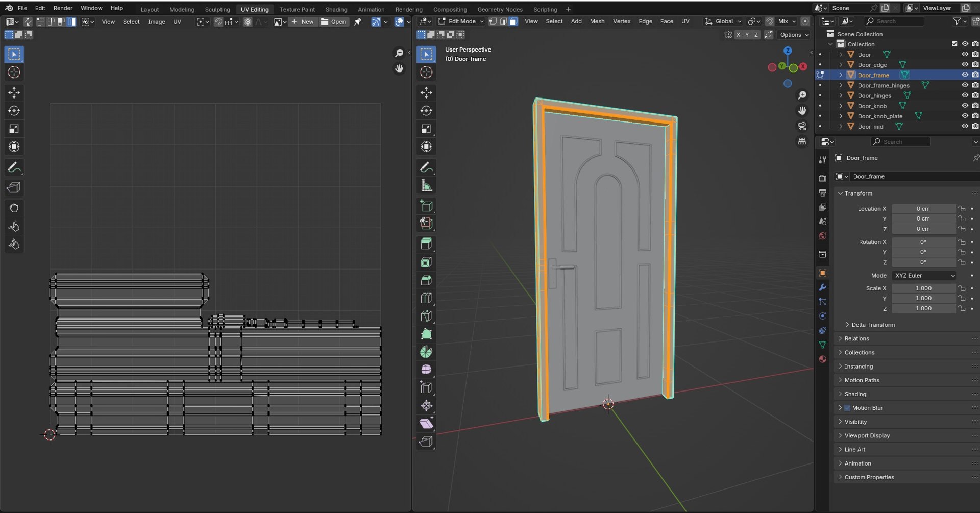Expand the Door object in outliner
Image resolution: width=980 pixels, height=513 pixels.
[841, 55]
